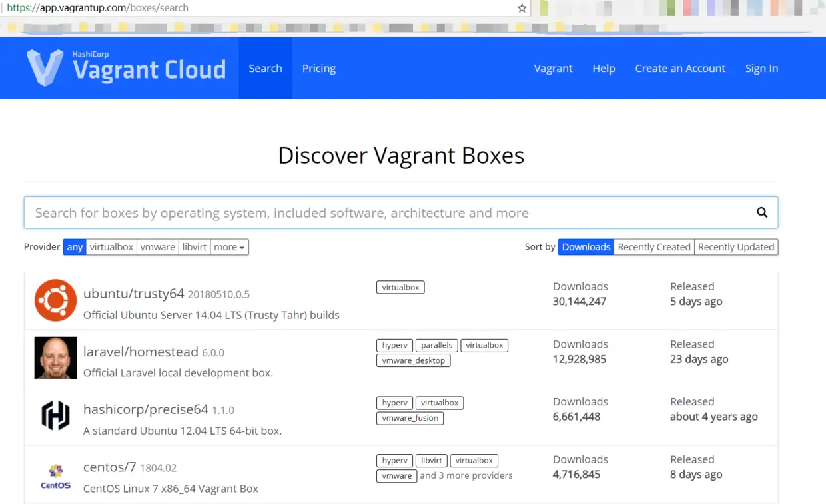Sort boxes by Downloads

pyautogui.click(x=586, y=247)
